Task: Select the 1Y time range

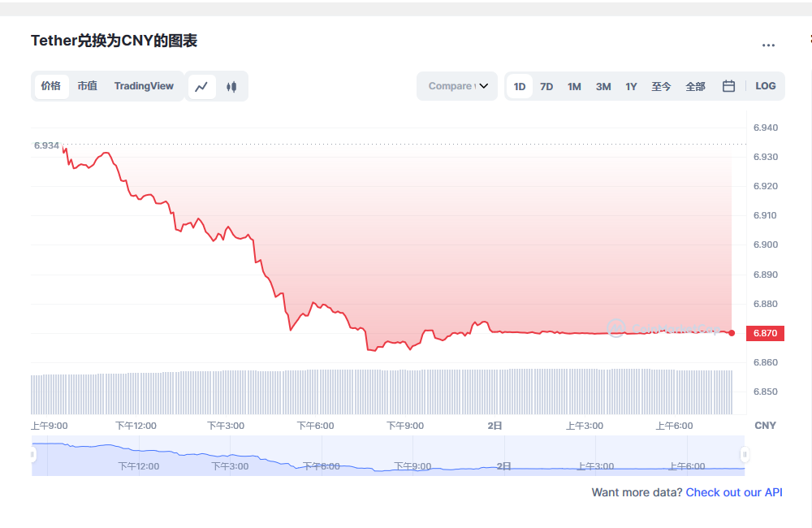Action: (631, 85)
